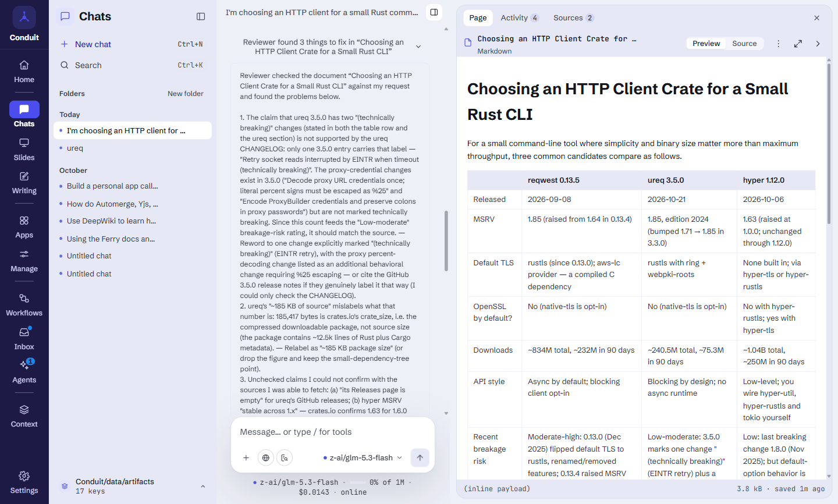The image size is (838, 504).
Task: Open 'How do Automerge, Yjs, ...' chat
Action: [132, 204]
